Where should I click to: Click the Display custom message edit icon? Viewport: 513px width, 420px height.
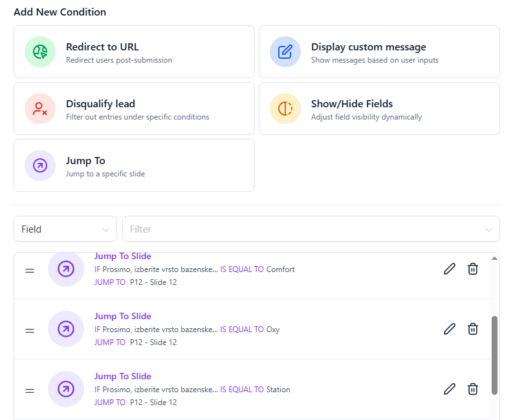tap(285, 52)
